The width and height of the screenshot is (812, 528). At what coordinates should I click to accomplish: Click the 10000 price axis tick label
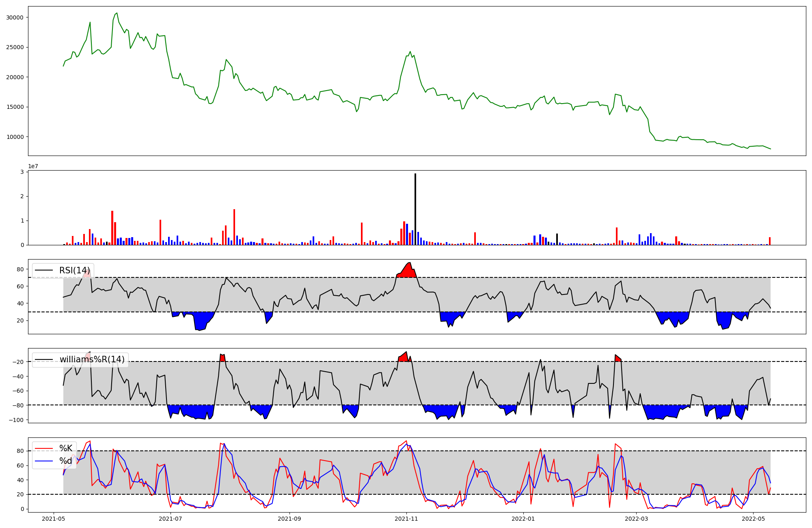(15, 137)
